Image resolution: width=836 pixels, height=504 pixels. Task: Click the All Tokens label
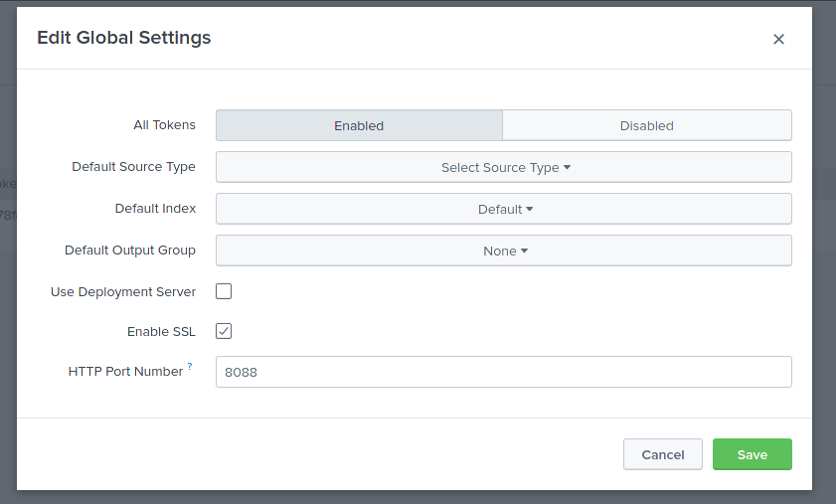pos(164,125)
